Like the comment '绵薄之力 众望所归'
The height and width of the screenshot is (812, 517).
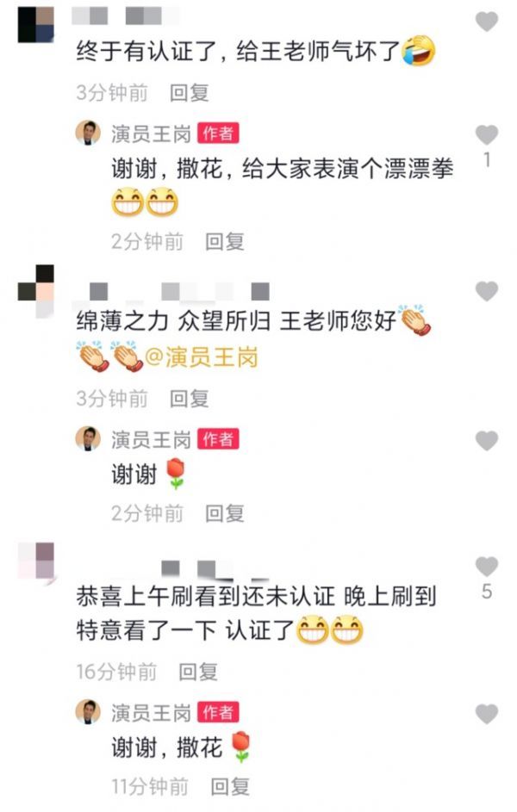487,291
